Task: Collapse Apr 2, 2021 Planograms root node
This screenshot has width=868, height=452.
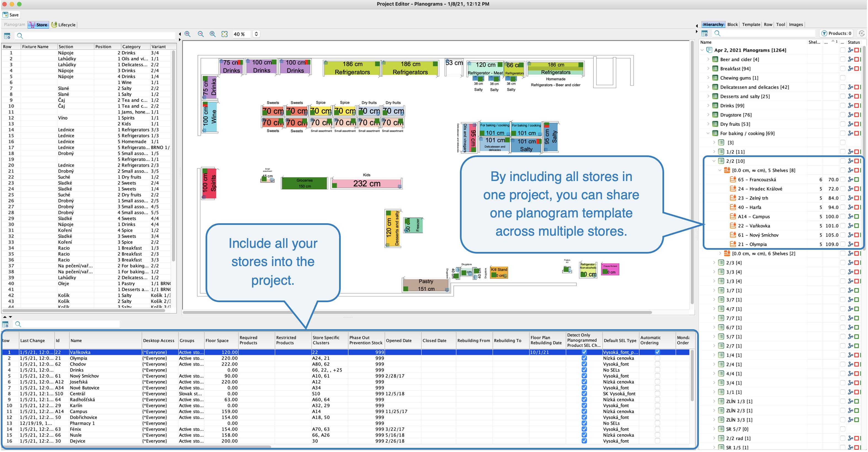Action: (702, 50)
